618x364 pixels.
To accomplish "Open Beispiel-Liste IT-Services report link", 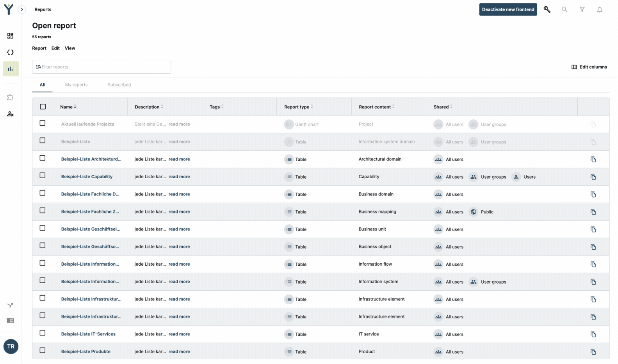I will (88, 334).
